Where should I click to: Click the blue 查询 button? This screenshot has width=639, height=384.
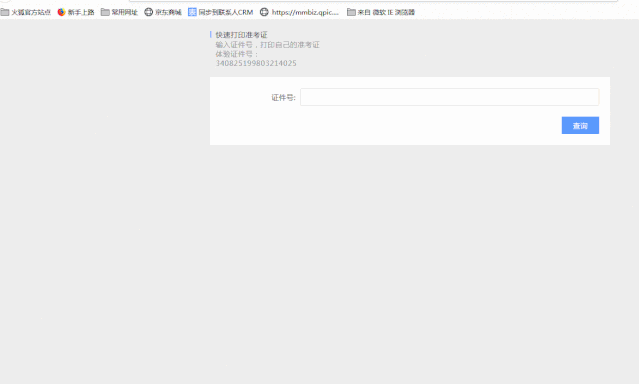[x=580, y=126]
